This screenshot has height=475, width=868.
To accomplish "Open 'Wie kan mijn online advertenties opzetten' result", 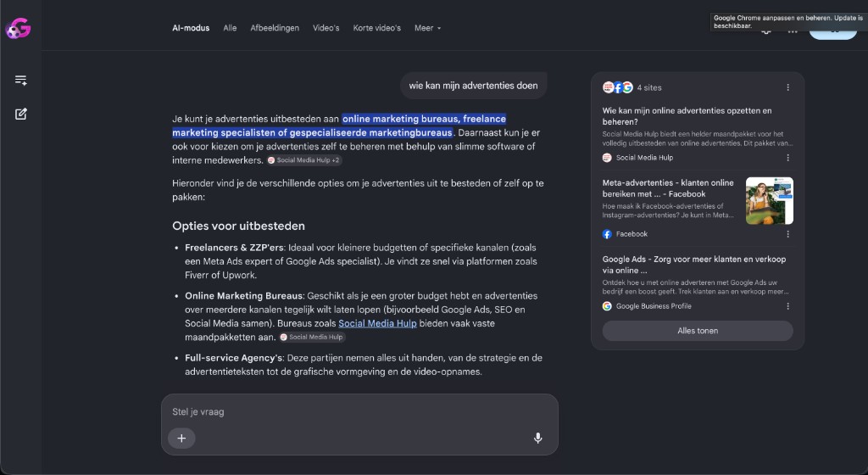I will tap(687, 116).
